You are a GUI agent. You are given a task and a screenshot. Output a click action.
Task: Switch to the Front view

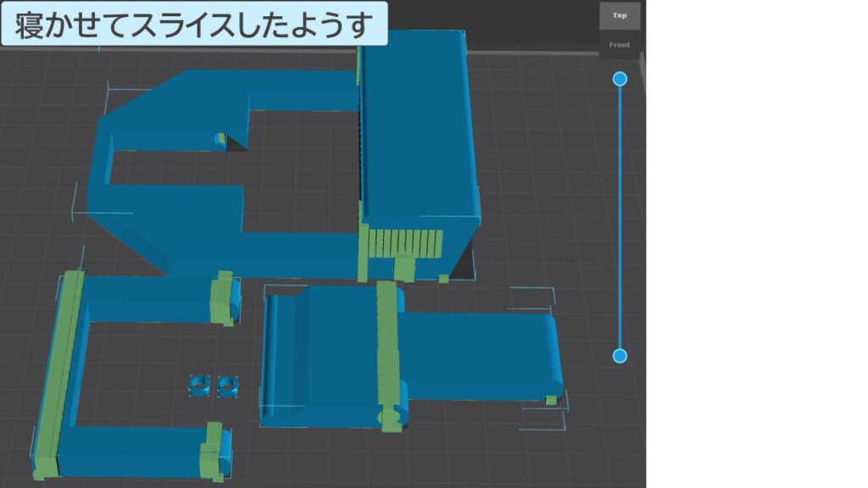click(620, 44)
